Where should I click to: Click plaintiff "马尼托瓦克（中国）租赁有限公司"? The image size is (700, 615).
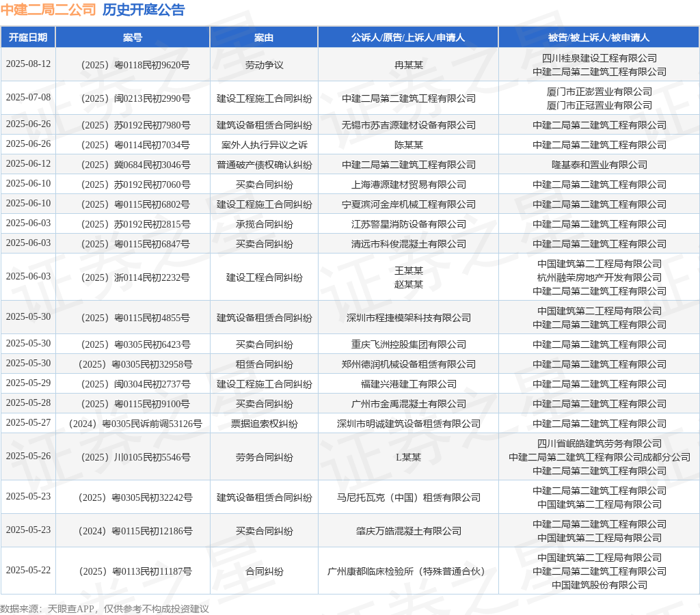pyautogui.click(x=409, y=498)
